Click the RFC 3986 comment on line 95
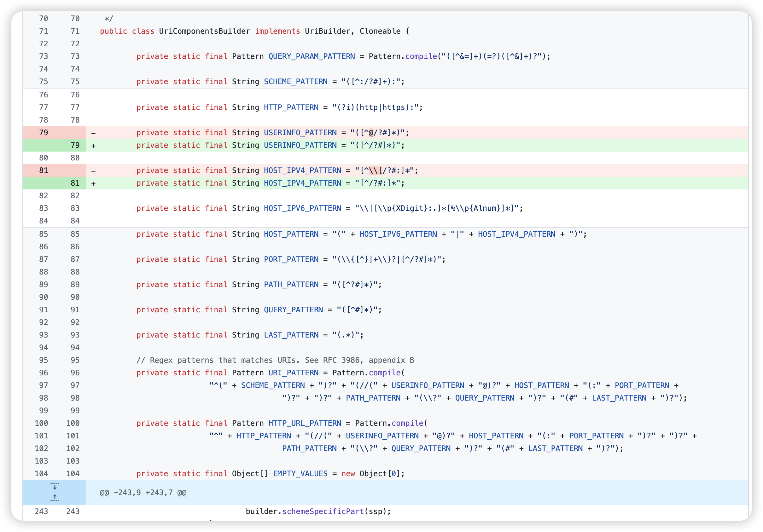This screenshot has width=763, height=532. point(275,361)
